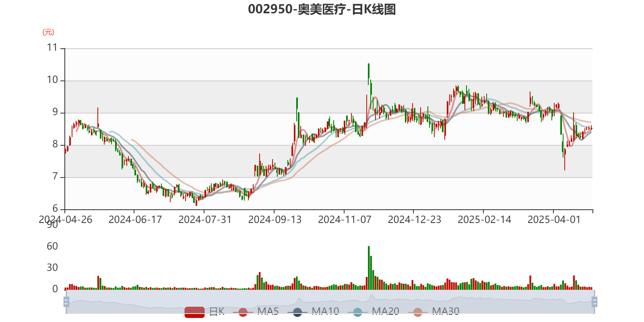644x322 pixels.
Task: Click the (元) unit label
Action: click(48, 32)
